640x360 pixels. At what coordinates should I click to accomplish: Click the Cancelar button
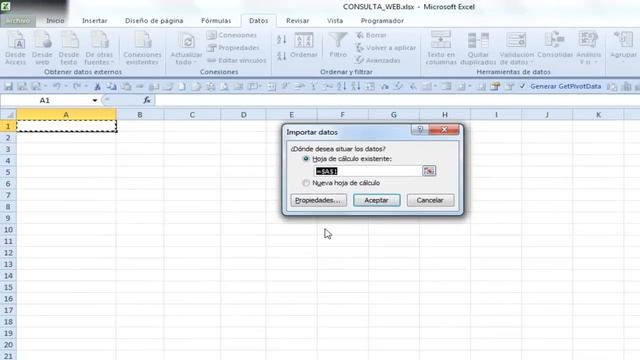[430, 200]
